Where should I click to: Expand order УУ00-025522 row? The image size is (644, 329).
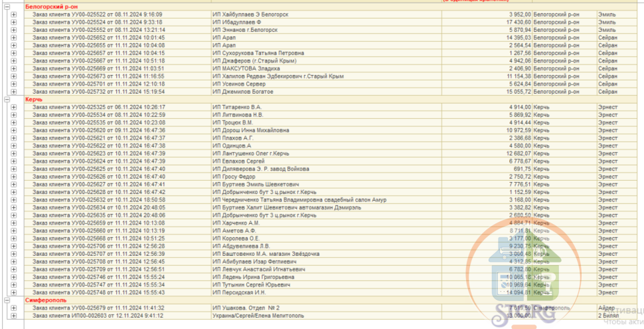(13, 14)
